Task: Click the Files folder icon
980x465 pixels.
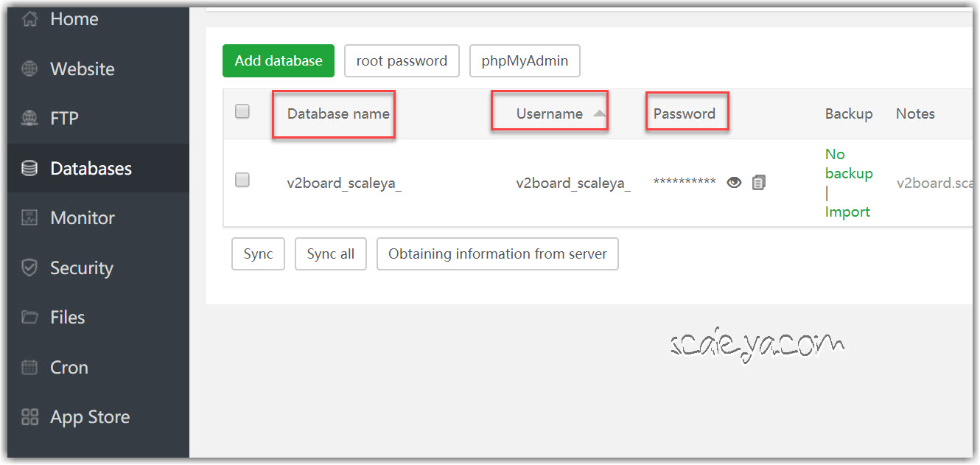Action: point(29,318)
